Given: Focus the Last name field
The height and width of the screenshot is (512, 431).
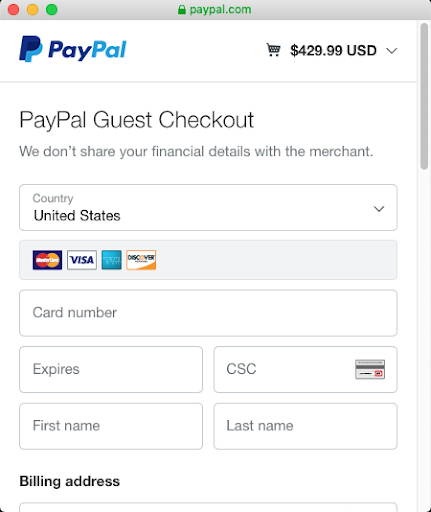Looking at the screenshot, I should pos(305,426).
